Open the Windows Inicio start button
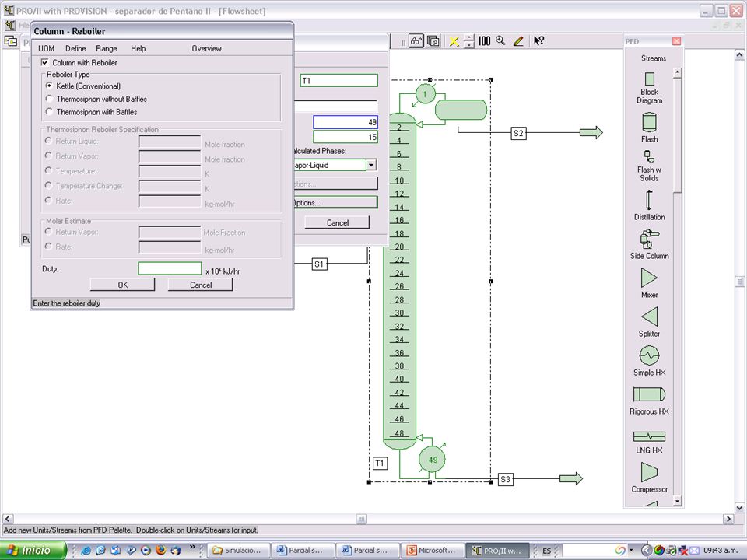The image size is (747, 560). (x=32, y=550)
